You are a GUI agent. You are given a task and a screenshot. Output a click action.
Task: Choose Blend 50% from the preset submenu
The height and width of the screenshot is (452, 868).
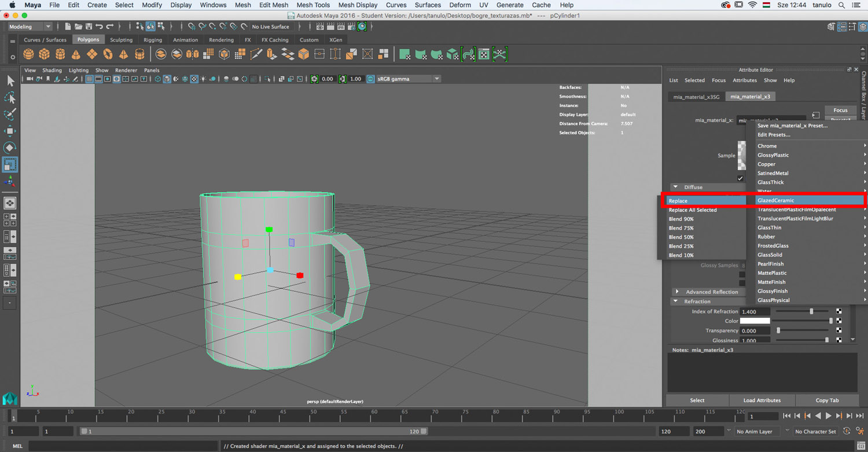(x=681, y=237)
